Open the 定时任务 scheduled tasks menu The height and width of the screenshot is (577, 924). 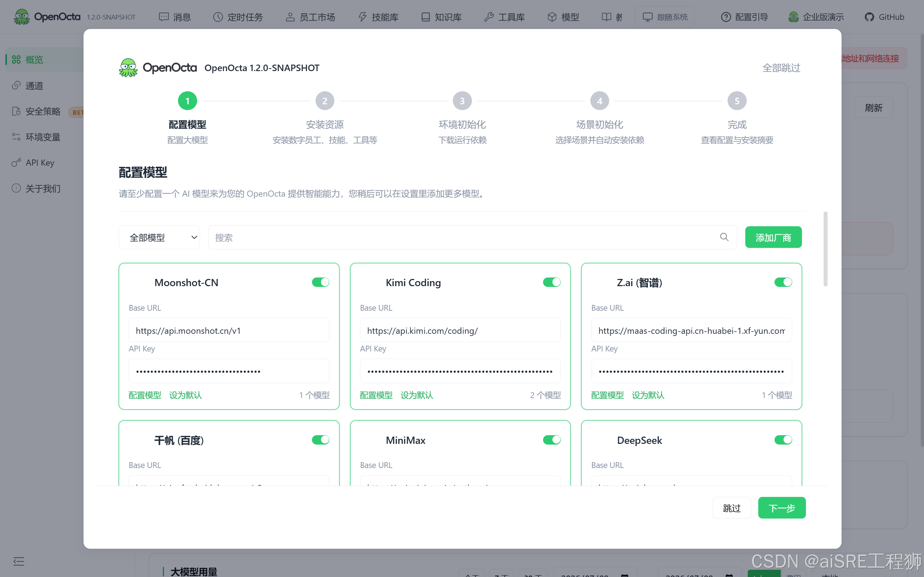click(x=238, y=17)
